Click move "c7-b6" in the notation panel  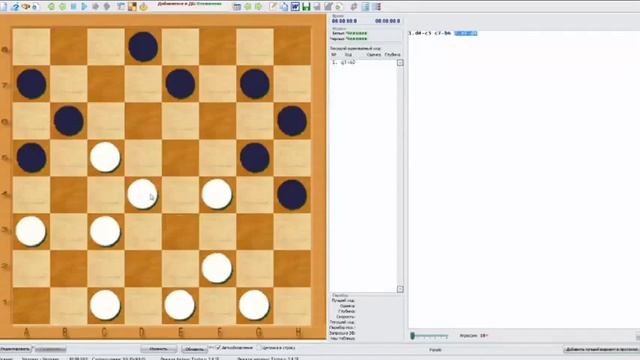[443, 33]
